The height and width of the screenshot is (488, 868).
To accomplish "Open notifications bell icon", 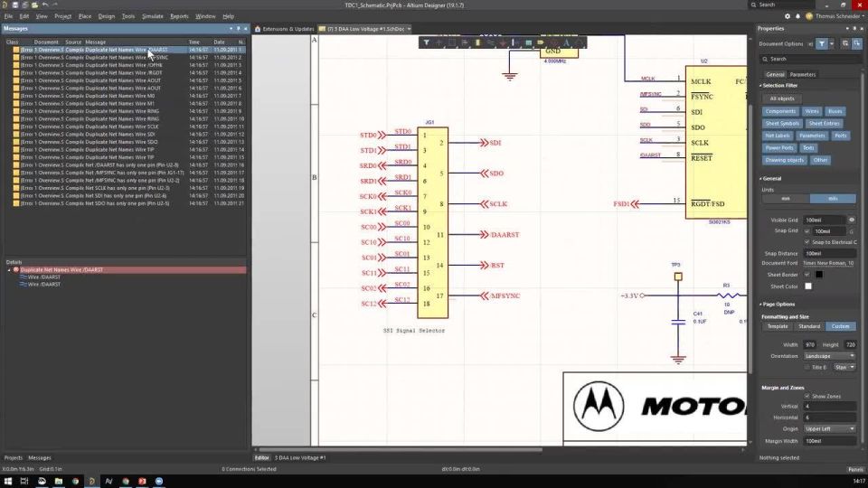I will [x=797, y=16].
